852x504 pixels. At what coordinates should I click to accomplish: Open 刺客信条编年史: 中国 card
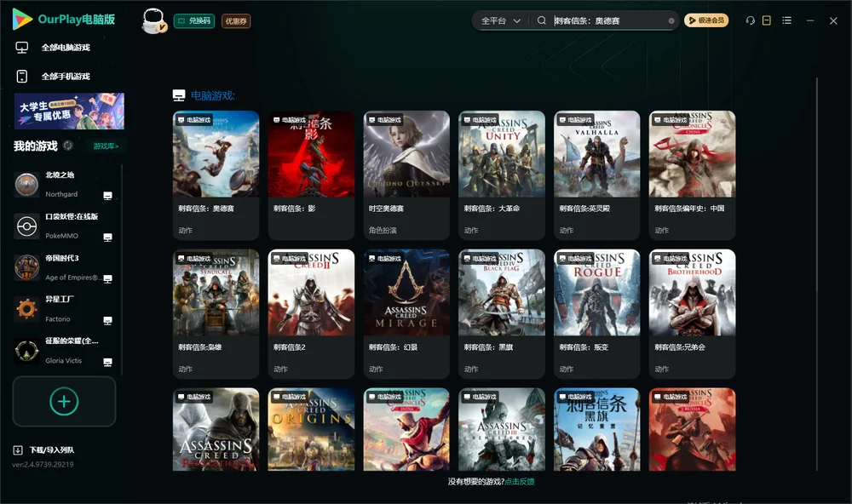[x=692, y=175]
